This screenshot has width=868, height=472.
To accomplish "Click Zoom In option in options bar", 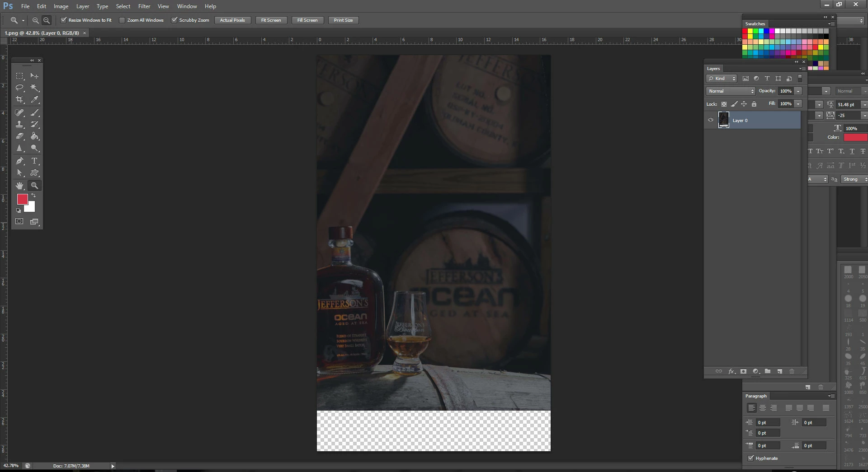I will tap(35, 20).
